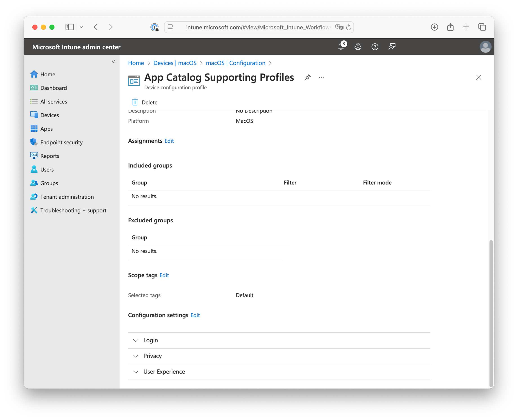Click the Reports sidebar icon
Screen dimensions: 518x420
click(x=34, y=156)
